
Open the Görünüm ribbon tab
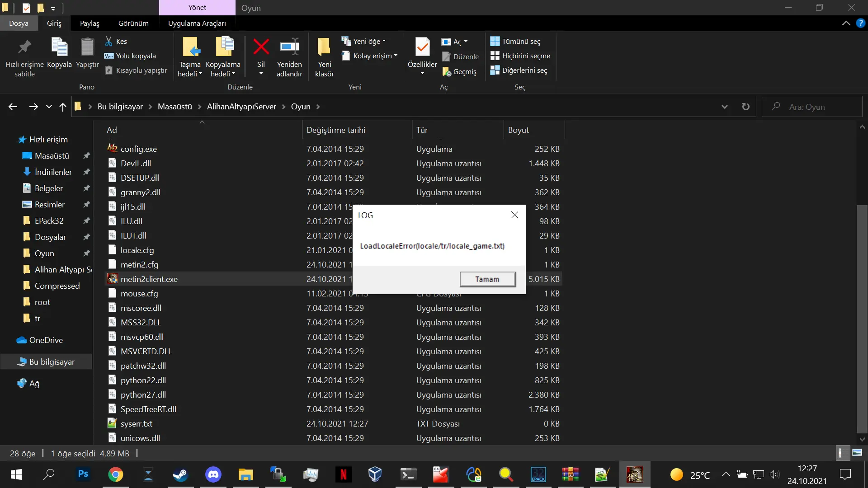pyautogui.click(x=133, y=23)
